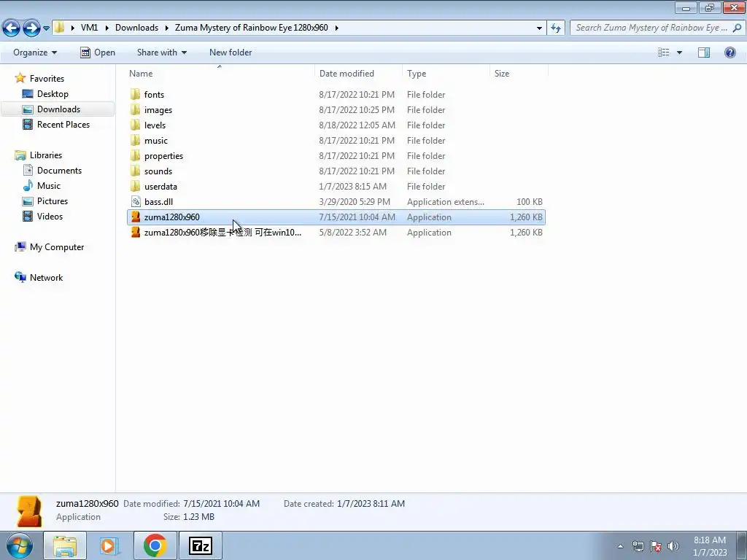
Task: Select the images folder icon
Action: coord(135,109)
